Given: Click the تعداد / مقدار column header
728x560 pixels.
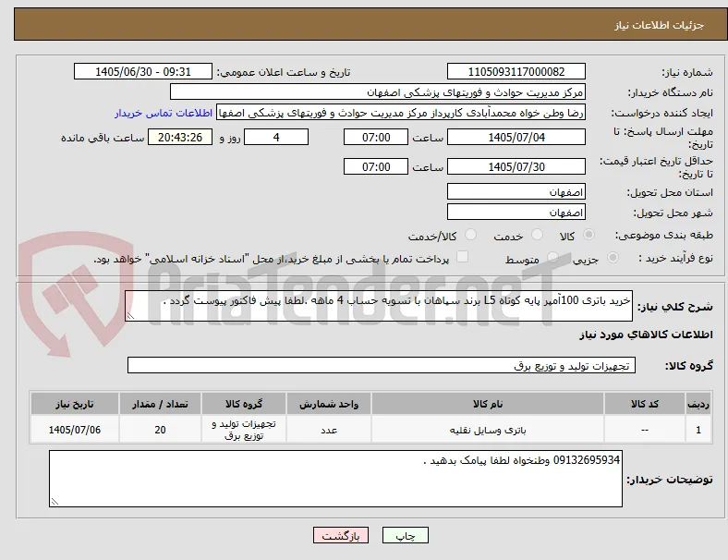Looking at the screenshot, I should 160,404.
